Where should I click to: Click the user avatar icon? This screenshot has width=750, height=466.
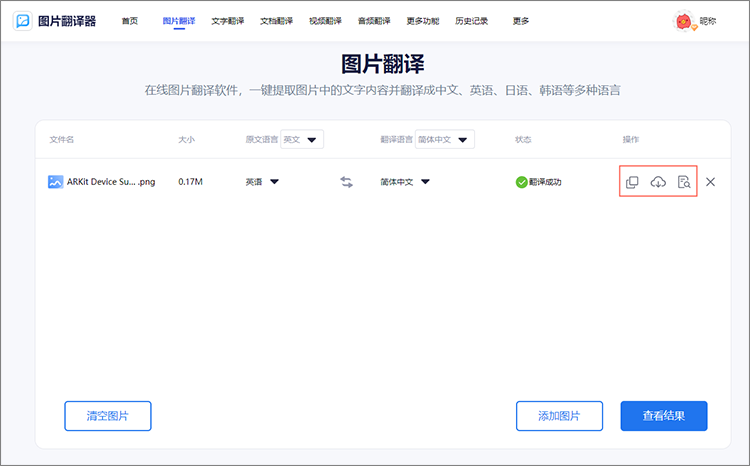click(684, 21)
